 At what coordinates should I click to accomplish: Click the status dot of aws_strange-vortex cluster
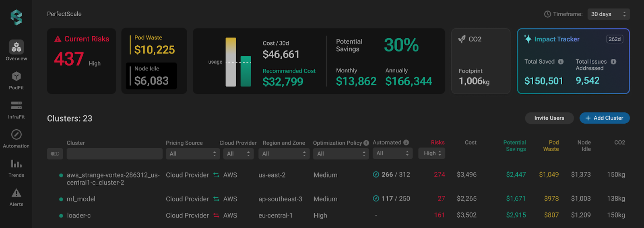tap(61, 175)
